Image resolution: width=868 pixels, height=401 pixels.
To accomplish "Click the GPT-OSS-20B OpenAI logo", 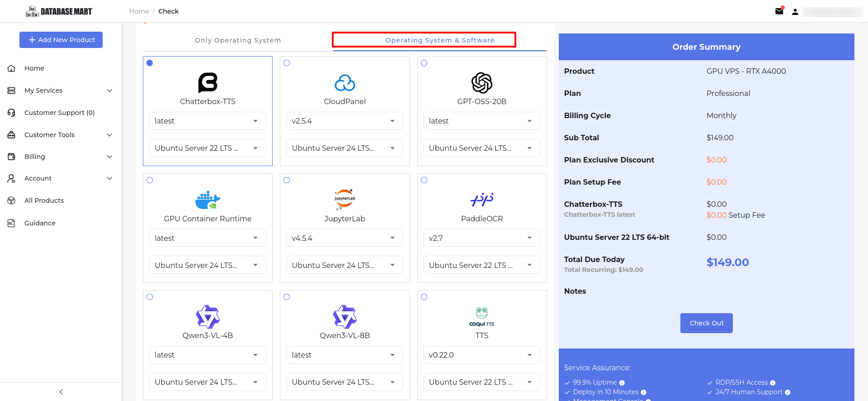I will pos(482,83).
